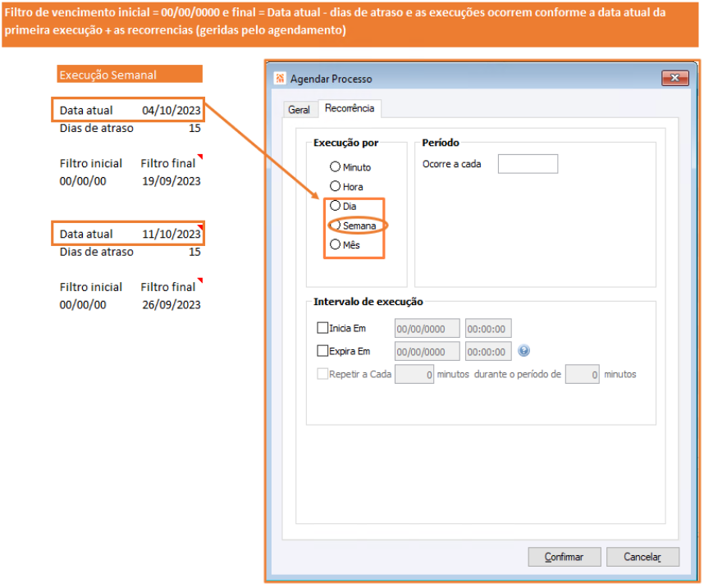Click the Execução Semanal header
Image resolution: width=704 pixels, height=588 pixels.
(x=130, y=75)
